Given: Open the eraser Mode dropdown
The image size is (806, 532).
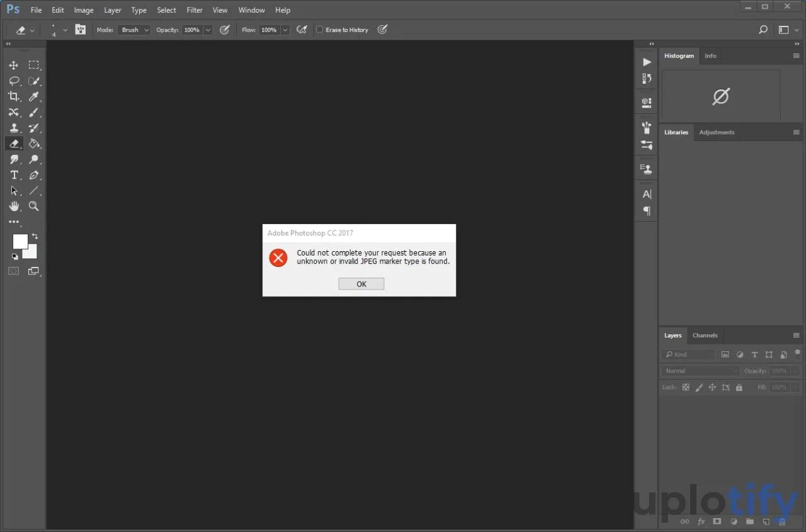Looking at the screenshot, I should 133,30.
